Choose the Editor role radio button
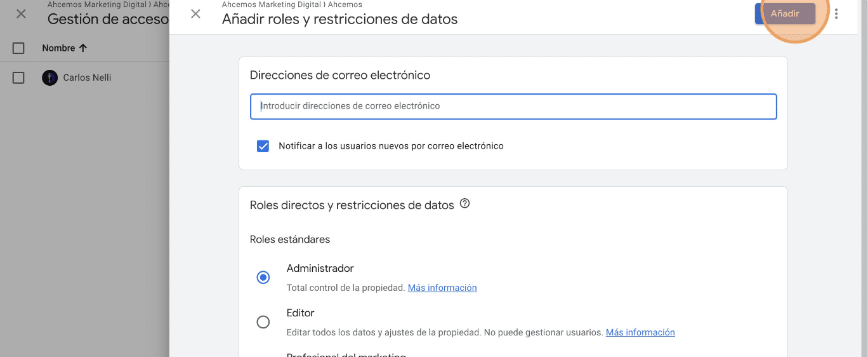 [x=263, y=322]
